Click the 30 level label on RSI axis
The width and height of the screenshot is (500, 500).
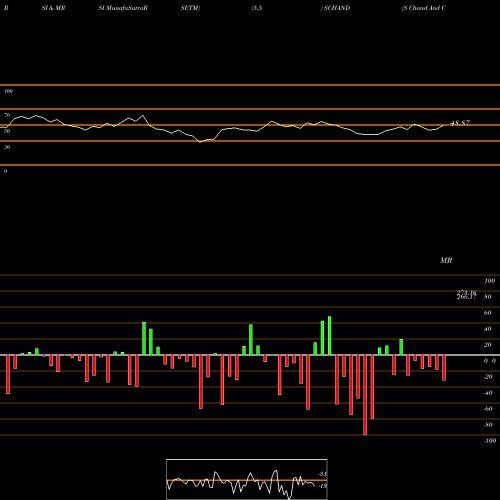click(7, 147)
